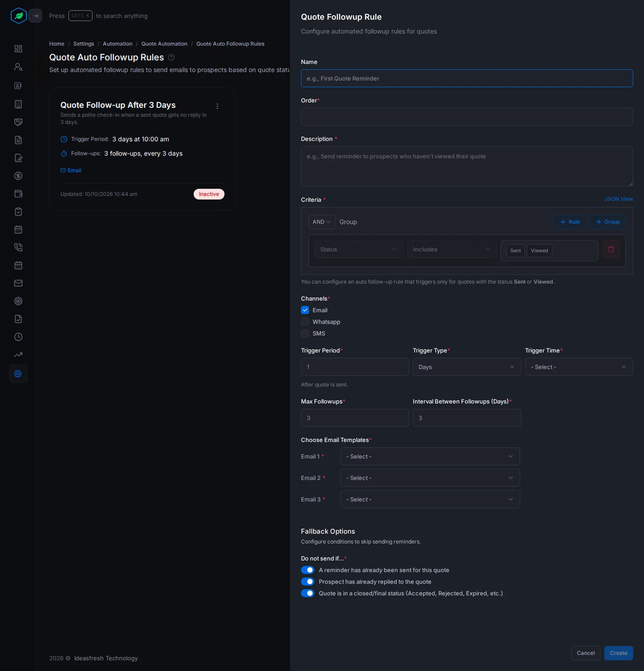Toggle 'reminder has already been sent' switch
The height and width of the screenshot is (671, 644).
pos(308,570)
